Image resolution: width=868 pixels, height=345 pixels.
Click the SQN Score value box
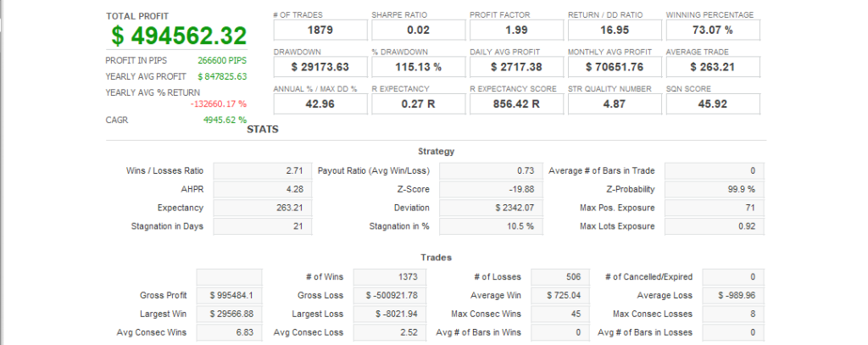(x=713, y=104)
